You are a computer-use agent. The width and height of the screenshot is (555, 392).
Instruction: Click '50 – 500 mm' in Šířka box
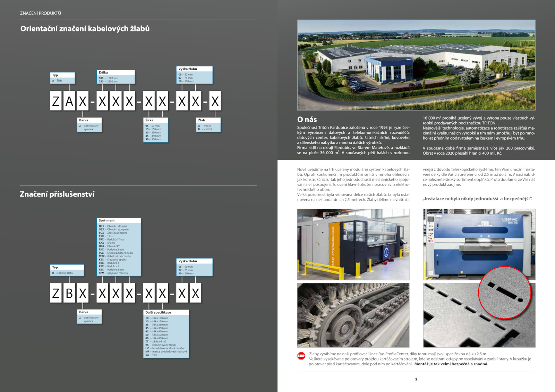tap(153, 139)
